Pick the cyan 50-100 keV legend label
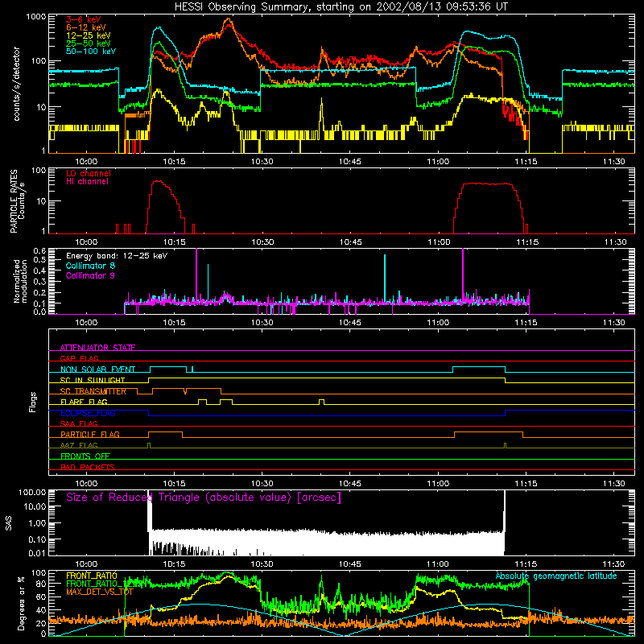The width and height of the screenshot is (644, 644). click(91, 52)
